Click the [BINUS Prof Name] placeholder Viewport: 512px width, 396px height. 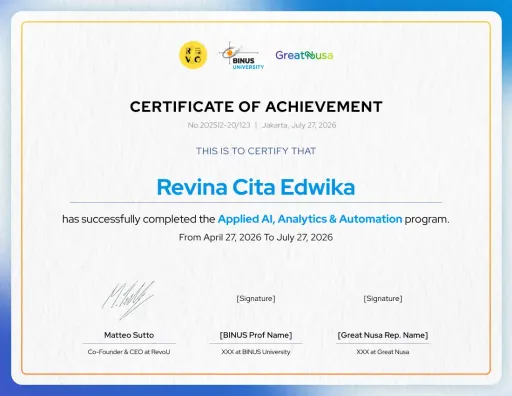pyautogui.click(x=256, y=335)
